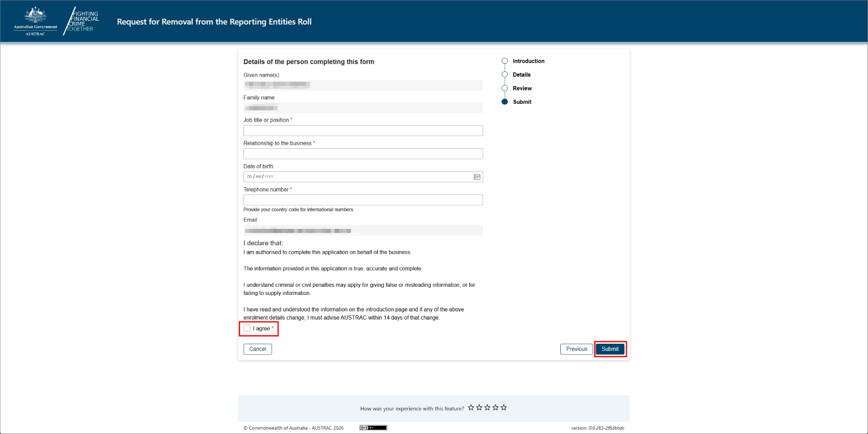Click the 'Details of the person' heading
868x434 pixels.
[309, 62]
